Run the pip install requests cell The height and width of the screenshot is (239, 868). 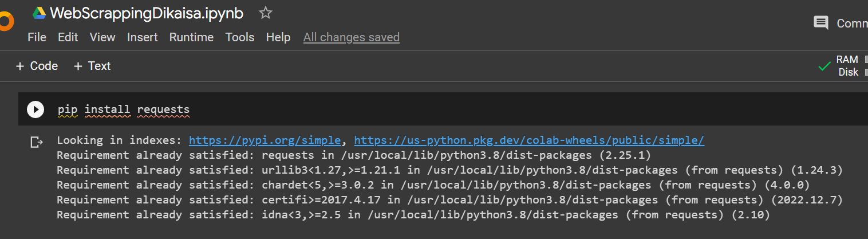(x=35, y=109)
